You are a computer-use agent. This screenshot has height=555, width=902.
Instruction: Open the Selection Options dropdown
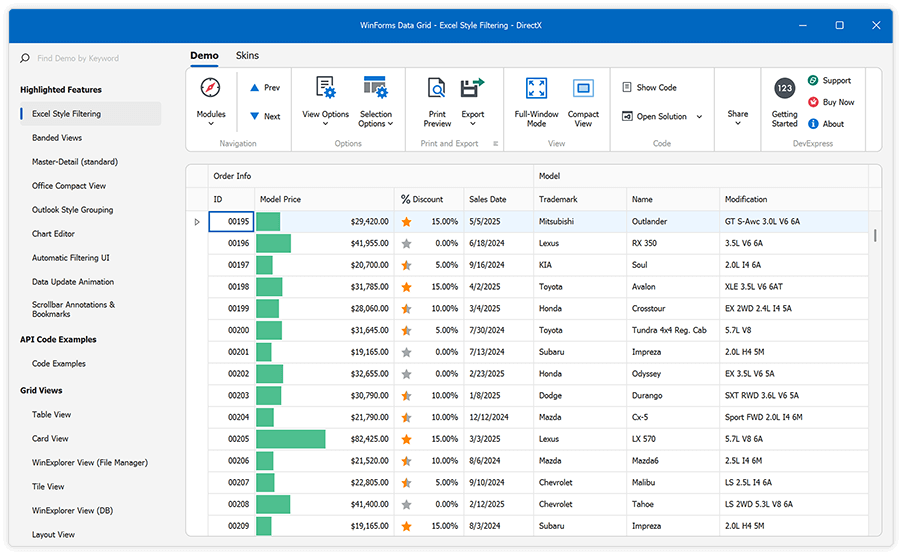pos(376,118)
